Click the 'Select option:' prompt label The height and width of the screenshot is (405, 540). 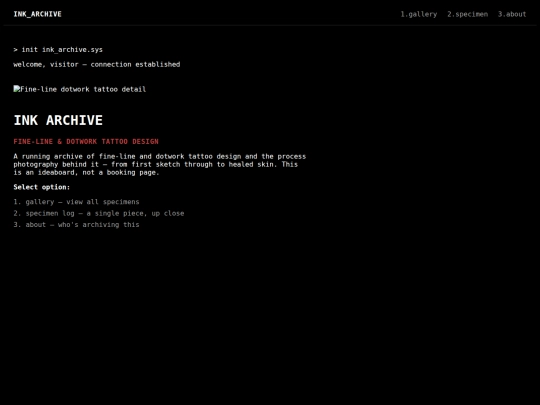[42, 187]
